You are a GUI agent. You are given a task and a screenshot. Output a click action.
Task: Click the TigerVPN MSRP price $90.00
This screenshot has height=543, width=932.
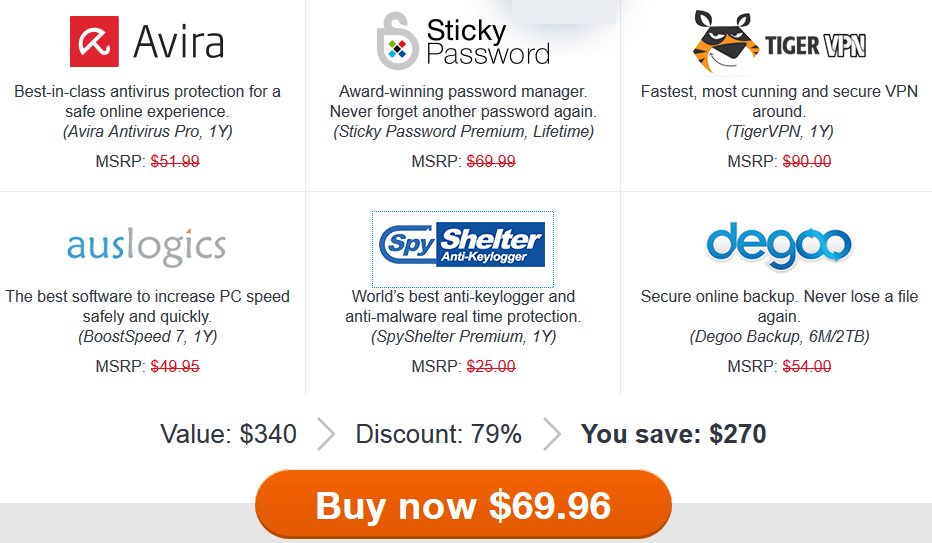pos(807,161)
